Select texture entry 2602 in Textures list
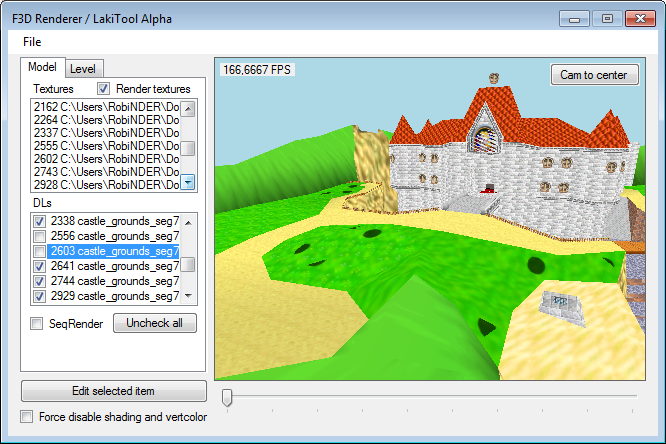The height and width of the screenshot is (444, 666). (x=106, y=158)
